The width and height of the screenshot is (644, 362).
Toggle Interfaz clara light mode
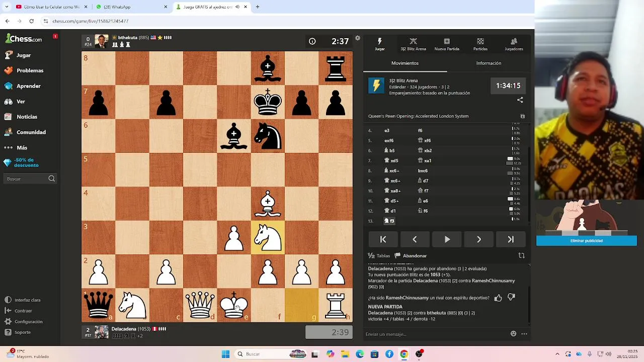point(23,300)
